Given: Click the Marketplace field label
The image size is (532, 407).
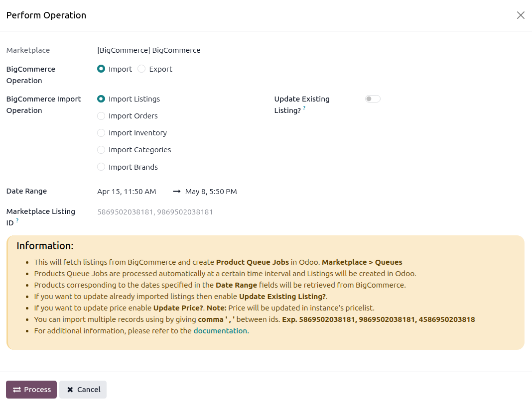Looking at the screenshot, I should click(28, 50).
